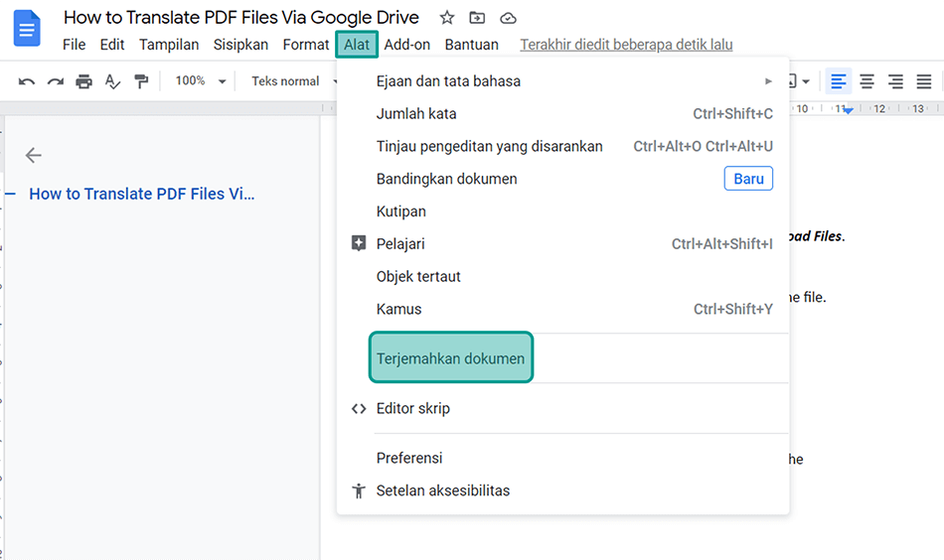This screenshot has height=560, width=944.
Task: Open last edited history link
Action: click(626, 45)
